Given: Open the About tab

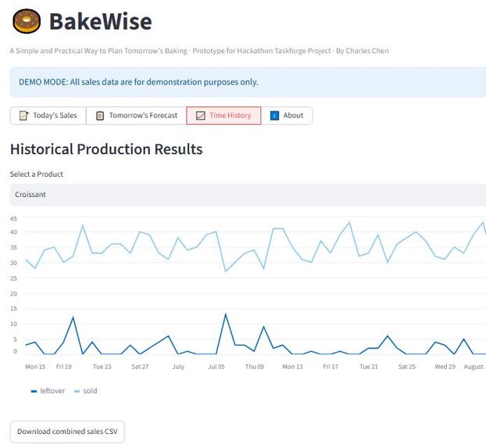Looking at the screenshot, I should click(287, 116).
